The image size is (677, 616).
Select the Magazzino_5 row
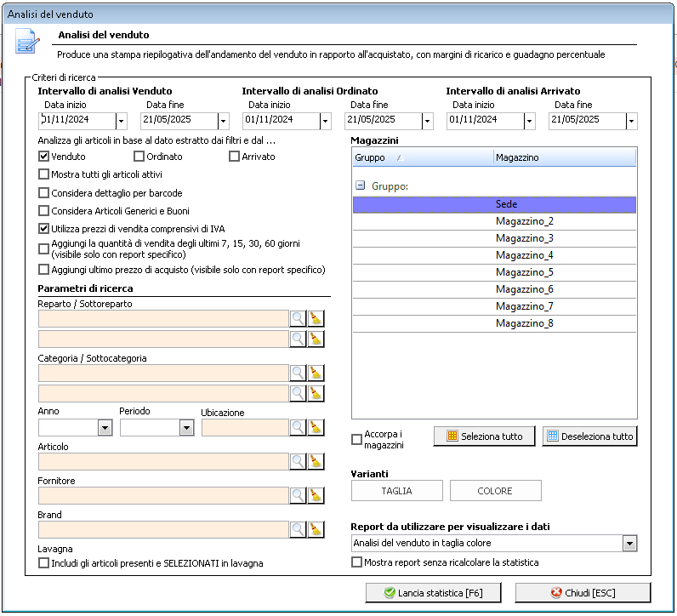(x=494, y=272)
